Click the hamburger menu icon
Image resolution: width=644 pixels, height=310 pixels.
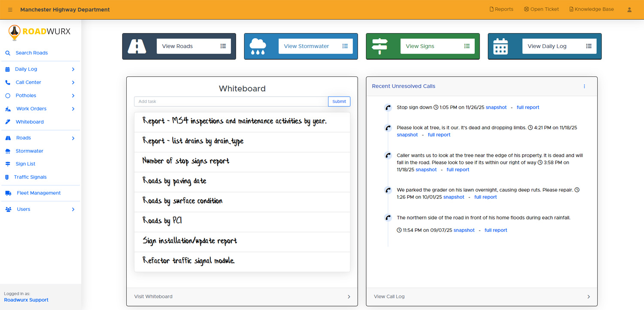pyautogui.click(x=10, y=9)
